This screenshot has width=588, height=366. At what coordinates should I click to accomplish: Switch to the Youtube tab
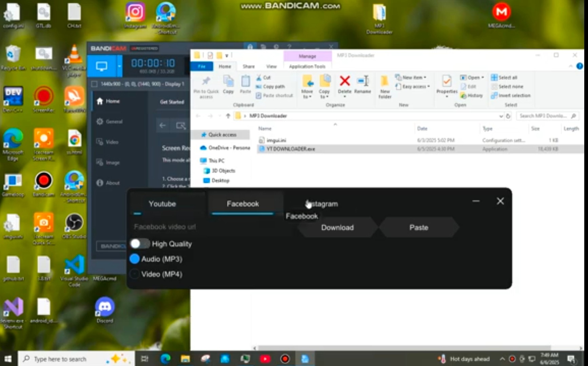pos(162,204)
